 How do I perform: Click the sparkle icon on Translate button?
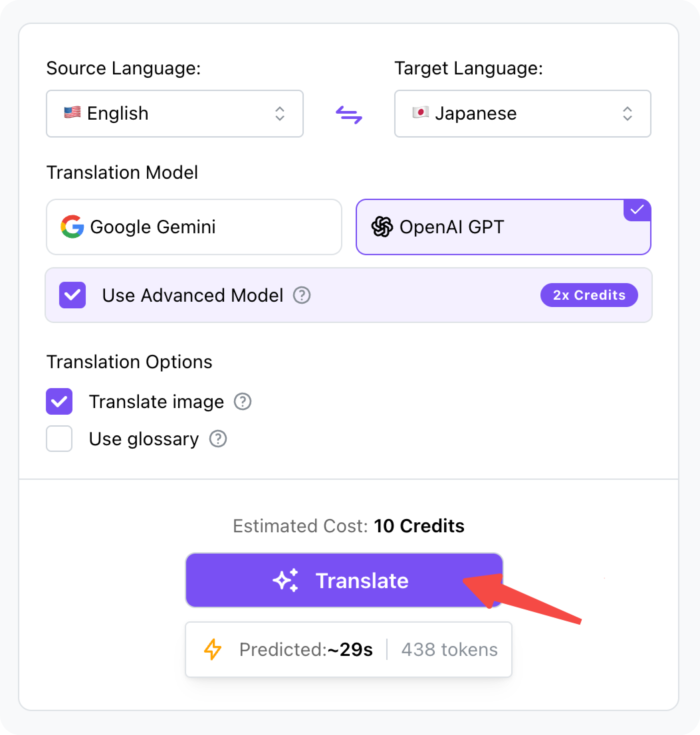286,580
